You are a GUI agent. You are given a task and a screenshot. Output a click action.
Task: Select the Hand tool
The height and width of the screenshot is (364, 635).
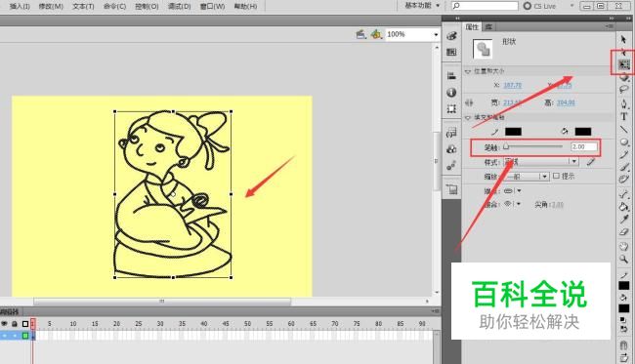coord(623,246)
